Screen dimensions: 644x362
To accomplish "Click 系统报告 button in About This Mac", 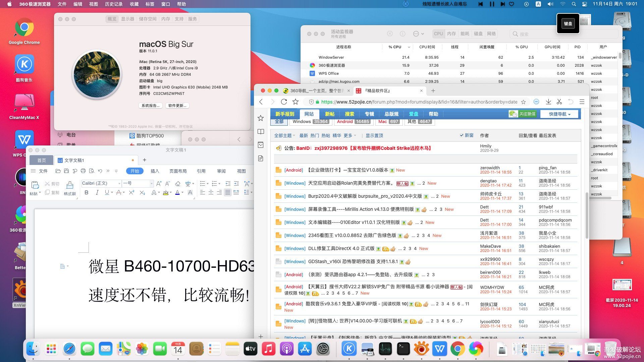I will pyautogui.click(x=151, y=106).
